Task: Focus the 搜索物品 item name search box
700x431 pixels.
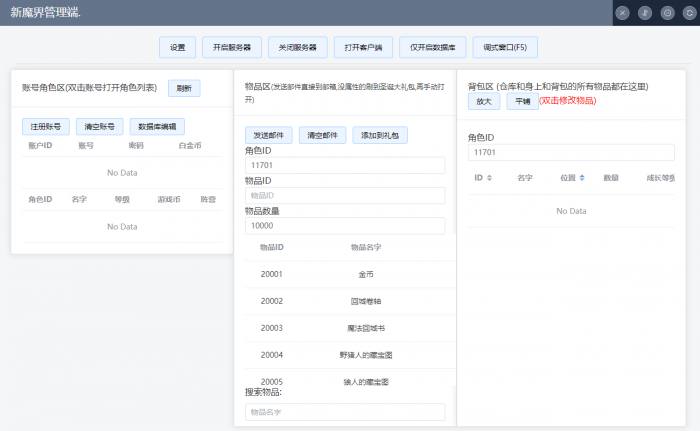Action: [x=345, y=412]
